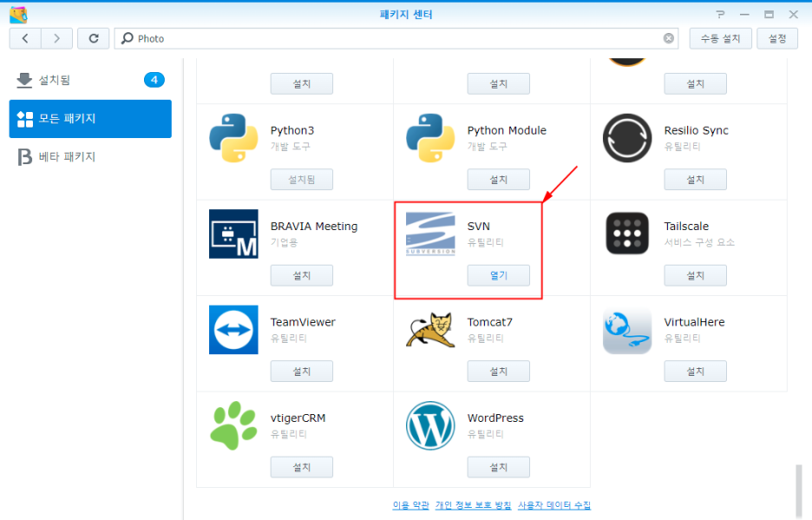
Task: Click the TeamViewer package icon
Action: tap(233, 330)
